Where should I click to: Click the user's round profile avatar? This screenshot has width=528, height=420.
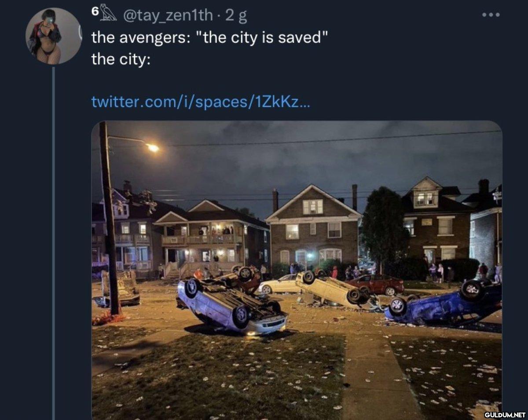click(54, 36)
